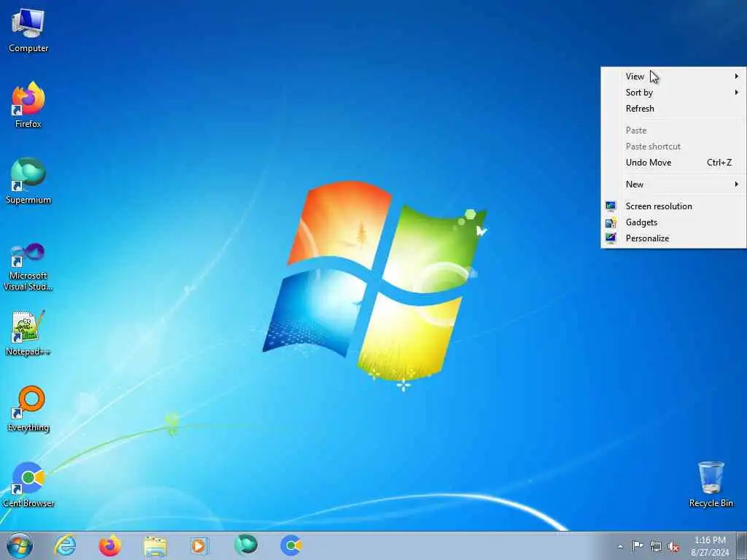The height and width of the screenshot is (560, 747).
Task: Click the New submenu arrow
Action: (x=737, y=184)
